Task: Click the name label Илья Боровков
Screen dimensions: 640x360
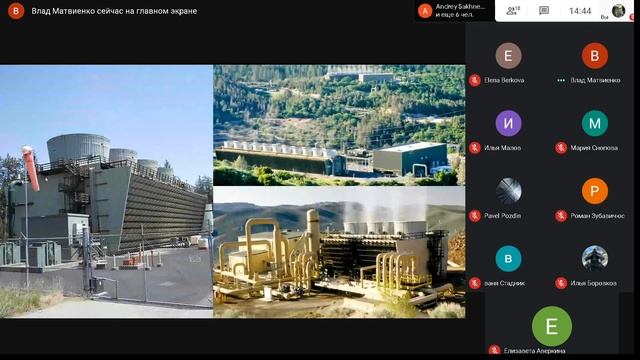Action: coord(593,283)
